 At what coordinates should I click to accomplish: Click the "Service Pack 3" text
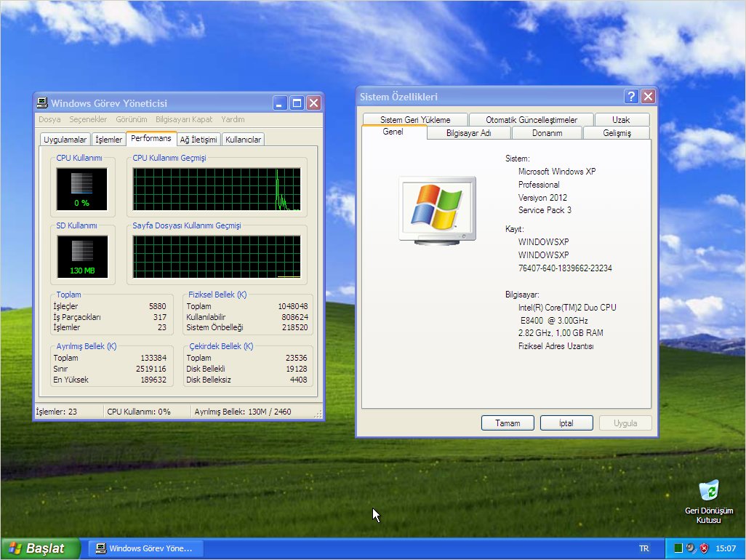point(545,210)
